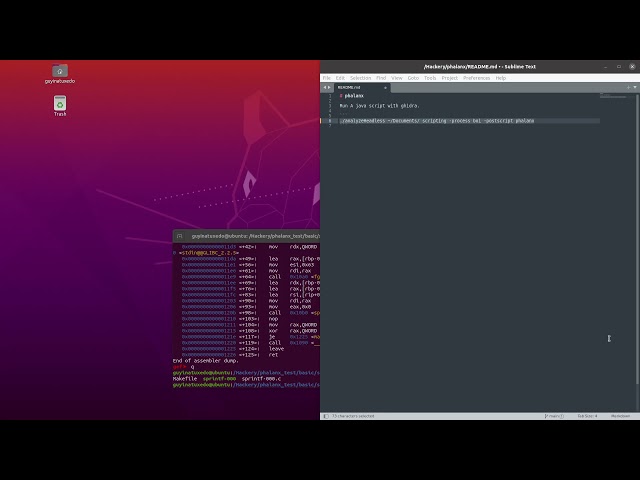Click 'Makefile' in terminal output

point(185,379)
